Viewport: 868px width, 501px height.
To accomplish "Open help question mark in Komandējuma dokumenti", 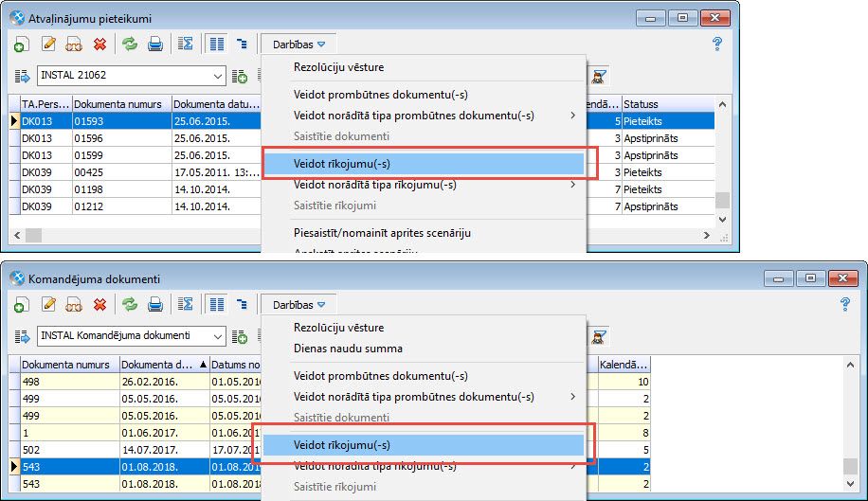I will tap(845, 304).
